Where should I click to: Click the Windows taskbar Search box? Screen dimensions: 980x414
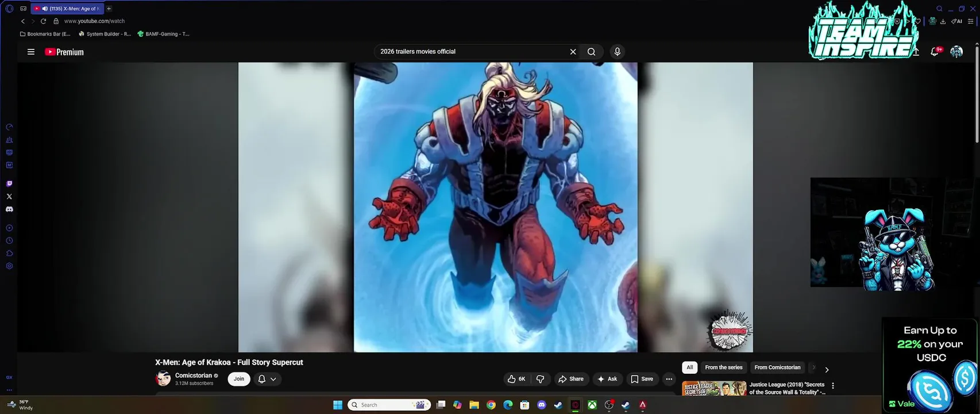pyautogui.click(x=390, y=405)
